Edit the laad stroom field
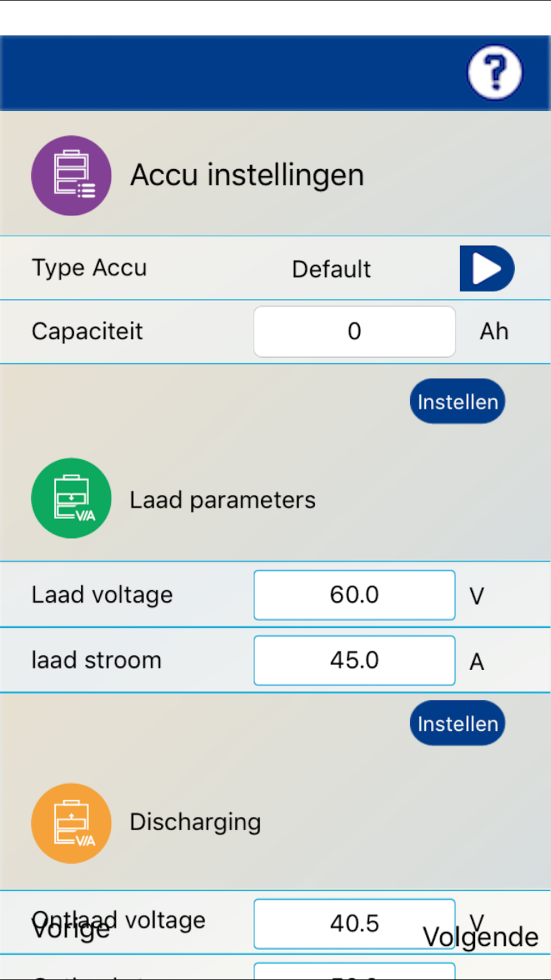Viewport: 551px width, 980px height. pos(354,660)
